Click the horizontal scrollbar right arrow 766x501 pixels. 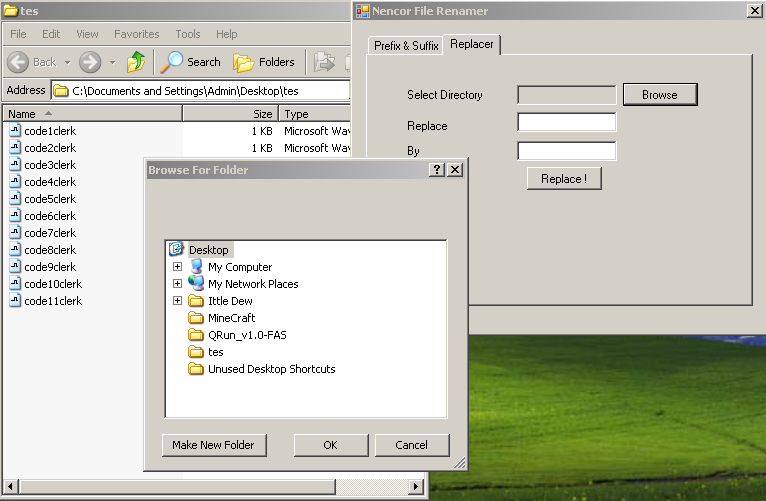416,486
